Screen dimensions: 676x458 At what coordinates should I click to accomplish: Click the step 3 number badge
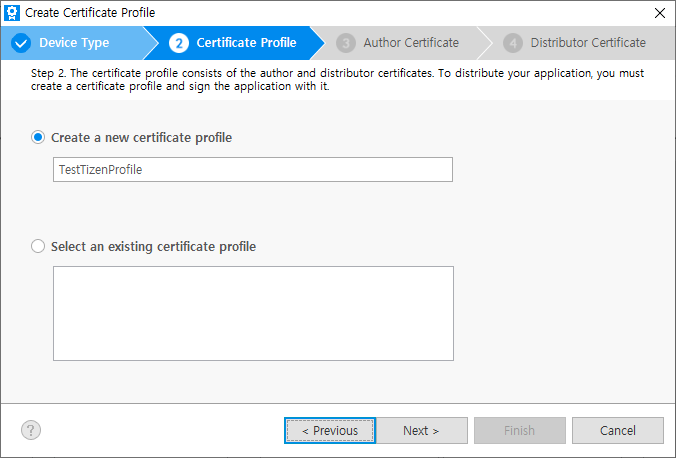[x=346, y=43]
